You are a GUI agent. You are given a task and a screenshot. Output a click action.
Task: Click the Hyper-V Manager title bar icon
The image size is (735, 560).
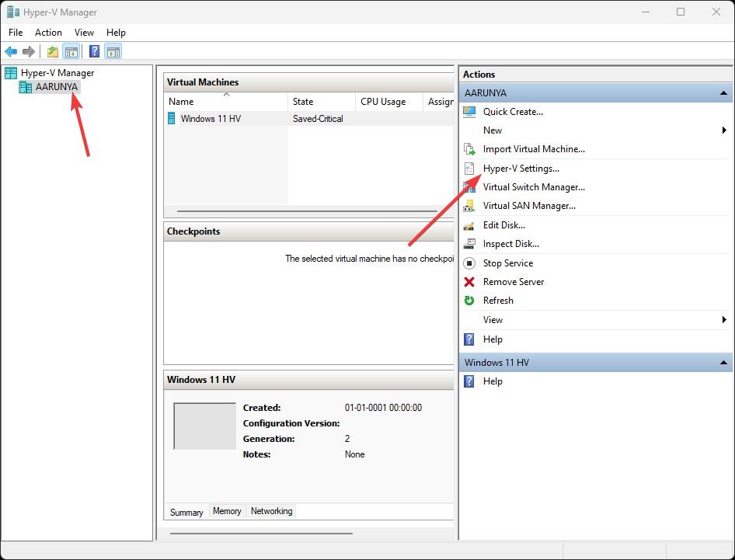(x=13, y=12)
